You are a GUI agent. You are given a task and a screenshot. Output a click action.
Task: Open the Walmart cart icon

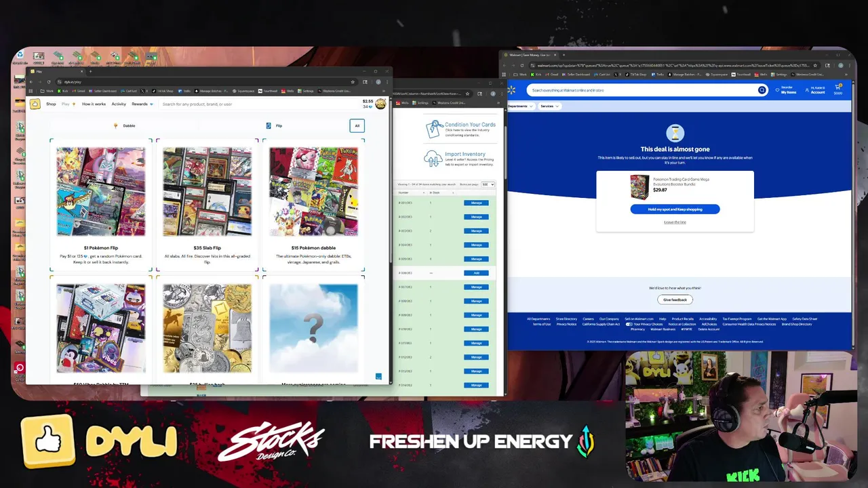[837, 89]
